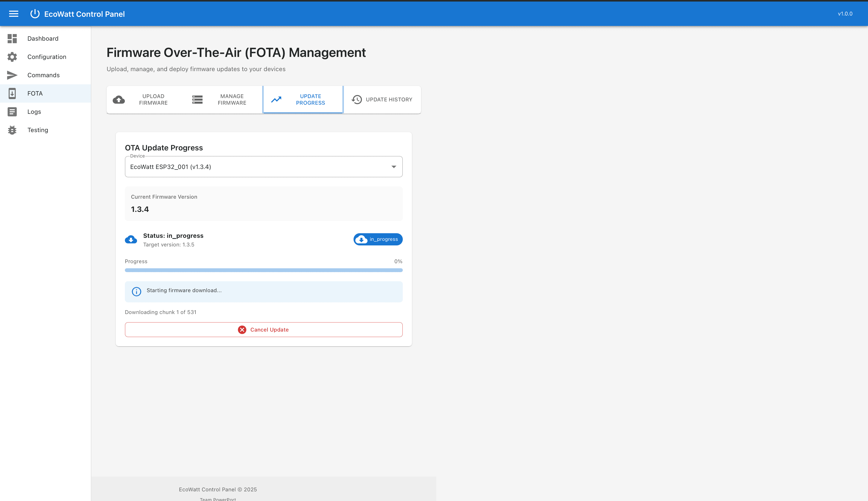Viewport: 868px width, 501px height.
Task: Open Dashboard via its grid icon
Action: click(x=12, y=39)
